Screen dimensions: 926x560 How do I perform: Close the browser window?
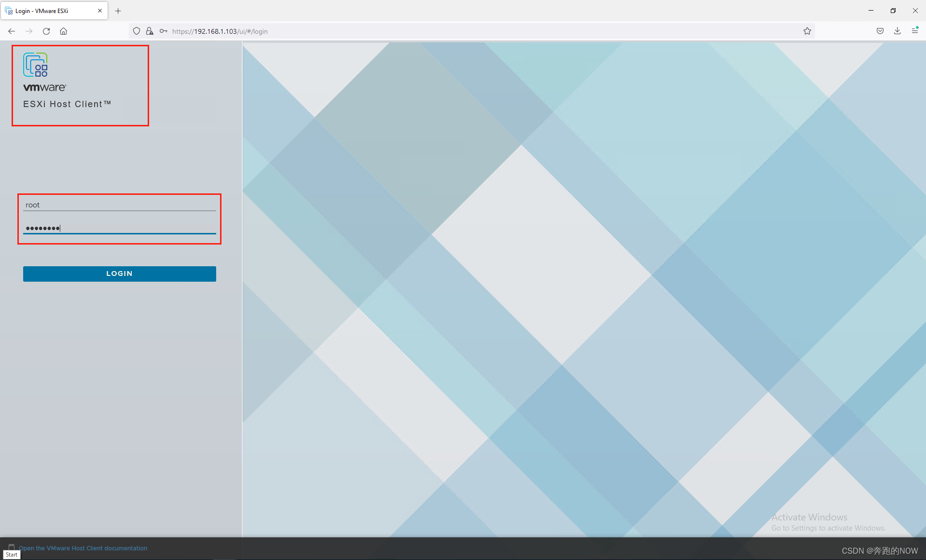915,11
